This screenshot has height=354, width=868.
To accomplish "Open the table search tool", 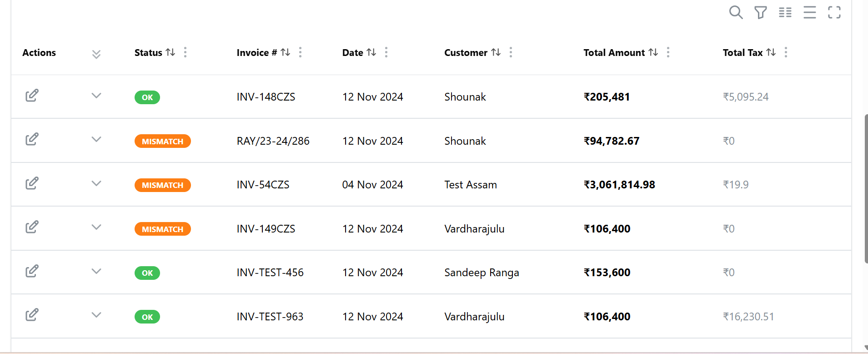I will click(736, 12).
